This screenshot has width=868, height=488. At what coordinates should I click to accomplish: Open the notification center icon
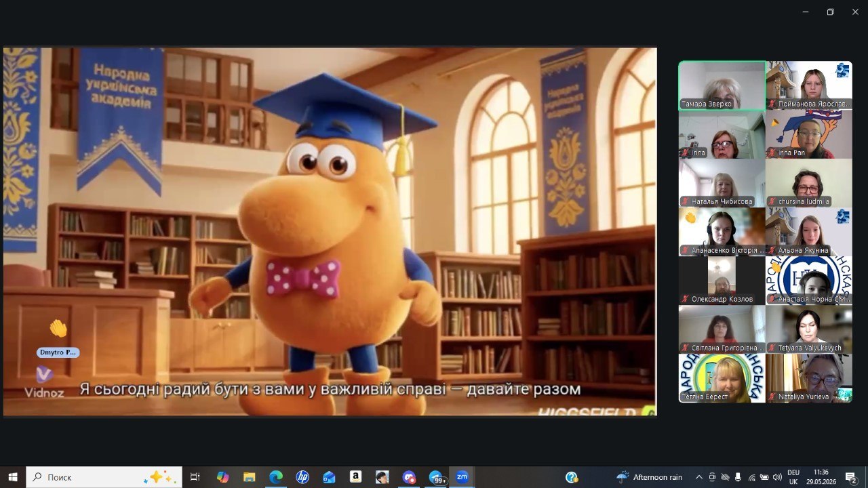[x=850, y=477]
